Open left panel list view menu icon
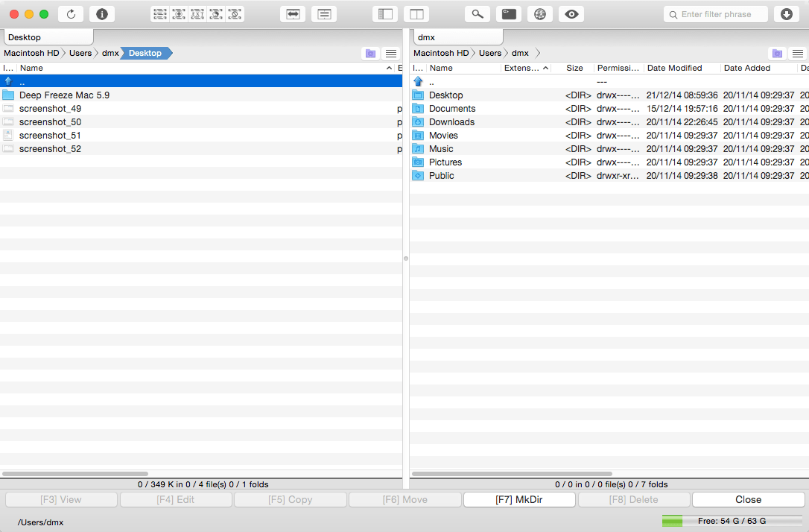 pos(391,53)
